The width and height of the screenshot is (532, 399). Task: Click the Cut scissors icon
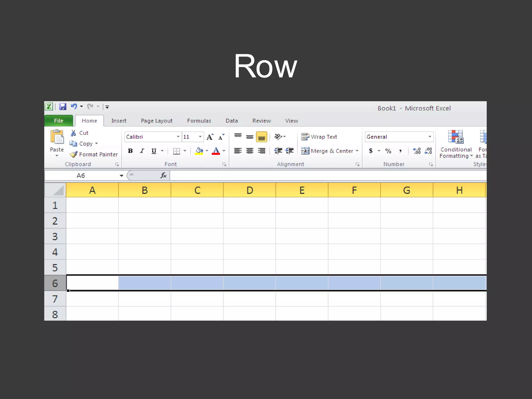74,133
